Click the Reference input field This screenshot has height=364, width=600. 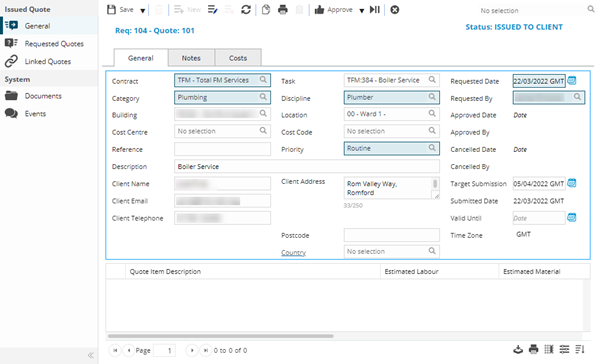click(222, 149)
